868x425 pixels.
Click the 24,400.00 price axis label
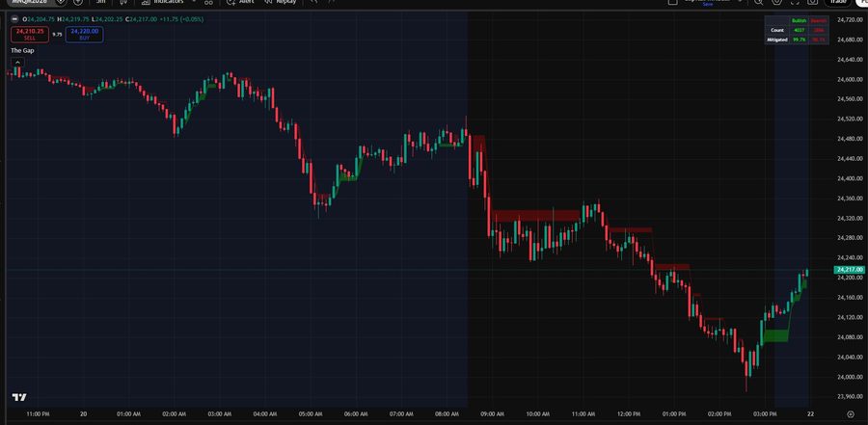tap(849, 178)
